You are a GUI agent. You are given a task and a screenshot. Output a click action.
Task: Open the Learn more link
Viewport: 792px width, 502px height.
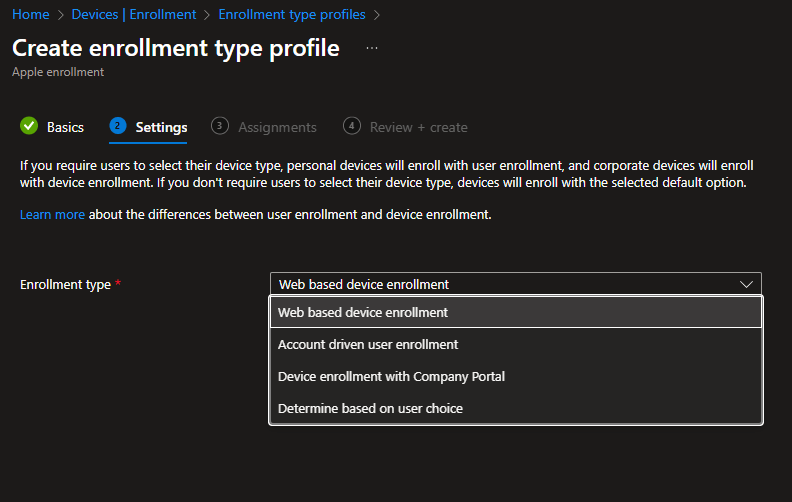52,215
